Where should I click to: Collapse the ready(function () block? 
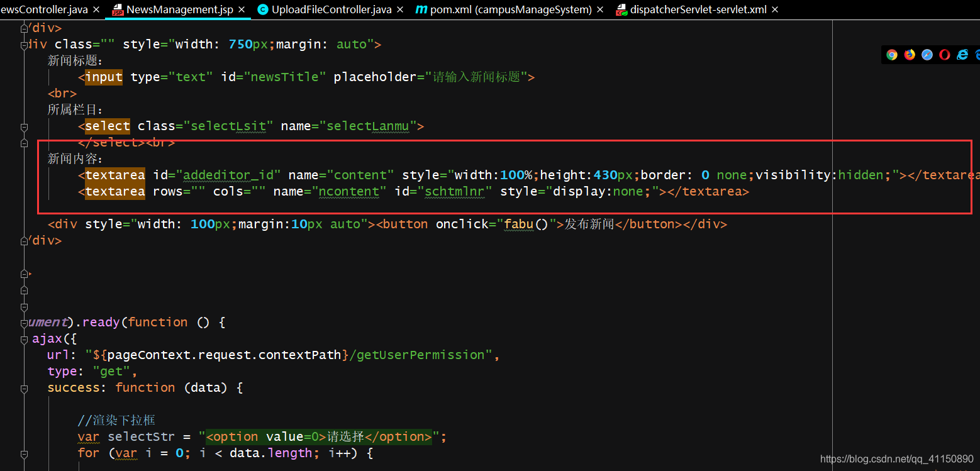click(25, 323)
